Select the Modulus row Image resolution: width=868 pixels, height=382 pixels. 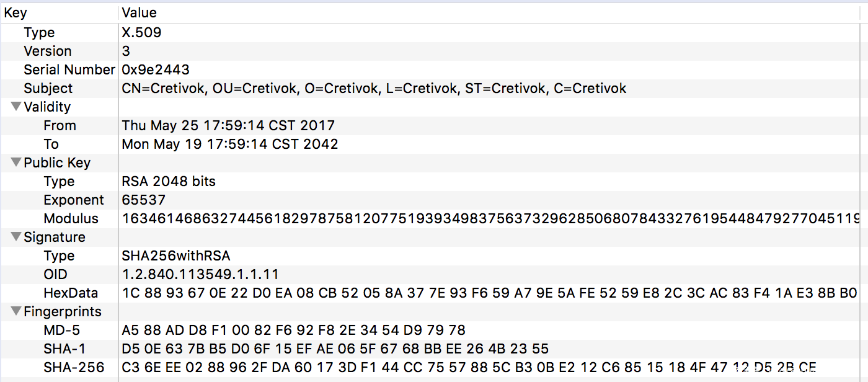coord(71,219)
